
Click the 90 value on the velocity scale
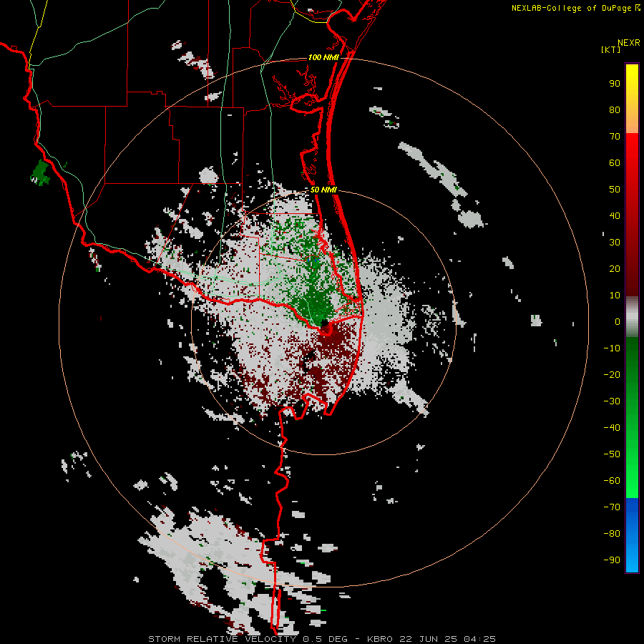(x=615, y=84)
